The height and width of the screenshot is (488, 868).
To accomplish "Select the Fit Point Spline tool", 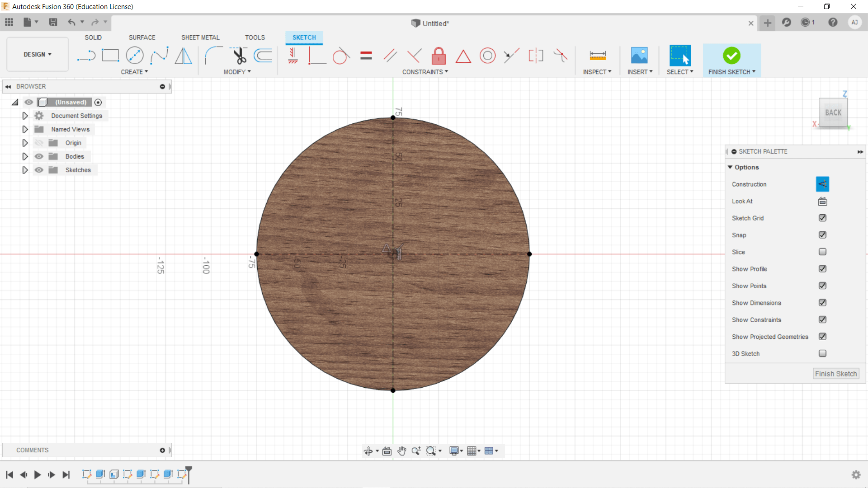I will tap(159, 56).
